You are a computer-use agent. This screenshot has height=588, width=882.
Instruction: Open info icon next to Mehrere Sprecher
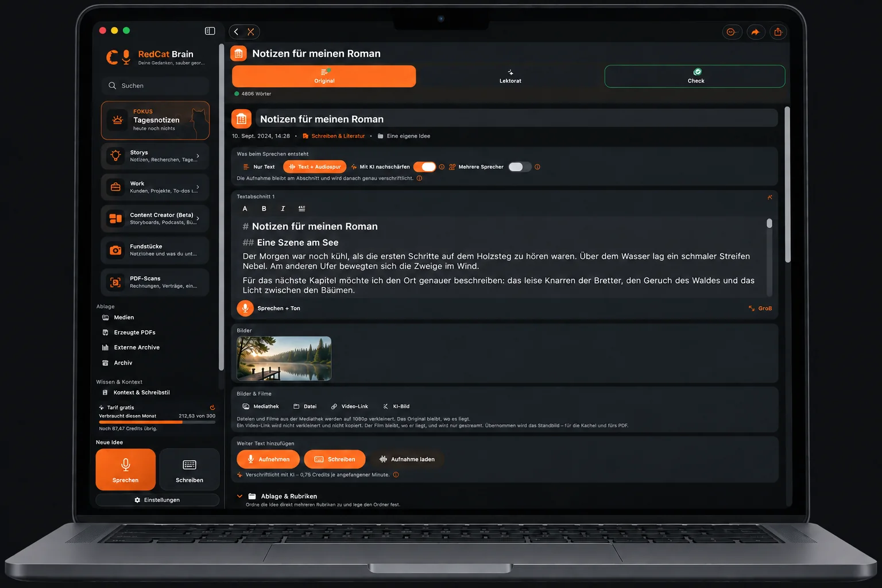point(537,167)
